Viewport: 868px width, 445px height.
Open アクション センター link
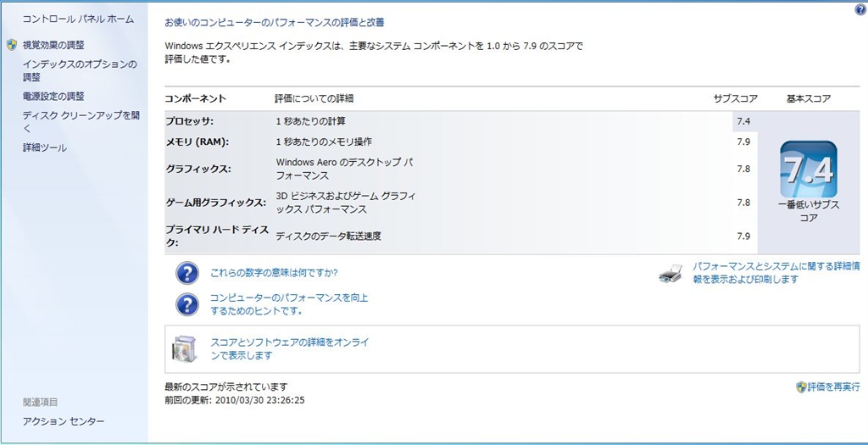coord(63,422)
